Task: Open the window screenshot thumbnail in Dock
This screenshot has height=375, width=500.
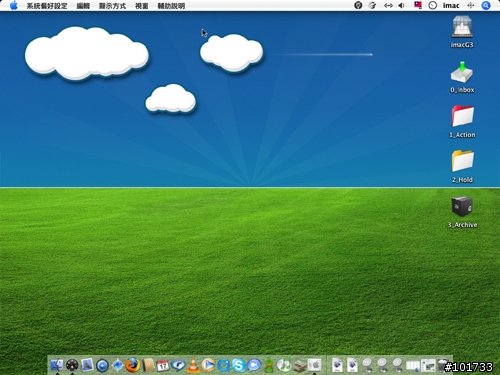Action: [428, 366]
